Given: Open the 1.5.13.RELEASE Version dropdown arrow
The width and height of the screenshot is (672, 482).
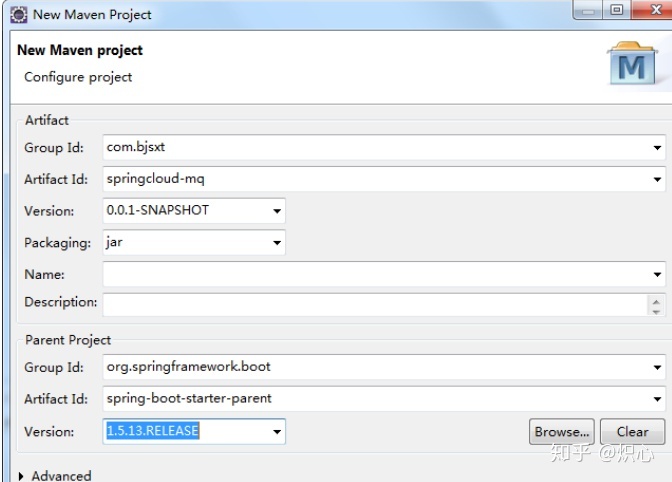Looking at the screenshot, I should 277,431.
